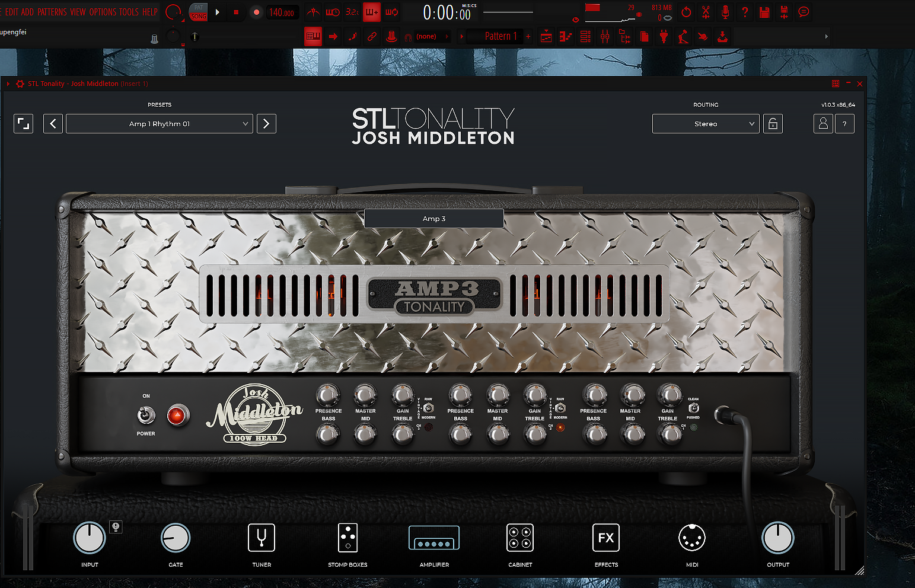Click the INPUT level knob
The image size is (915, 588).
89,538
